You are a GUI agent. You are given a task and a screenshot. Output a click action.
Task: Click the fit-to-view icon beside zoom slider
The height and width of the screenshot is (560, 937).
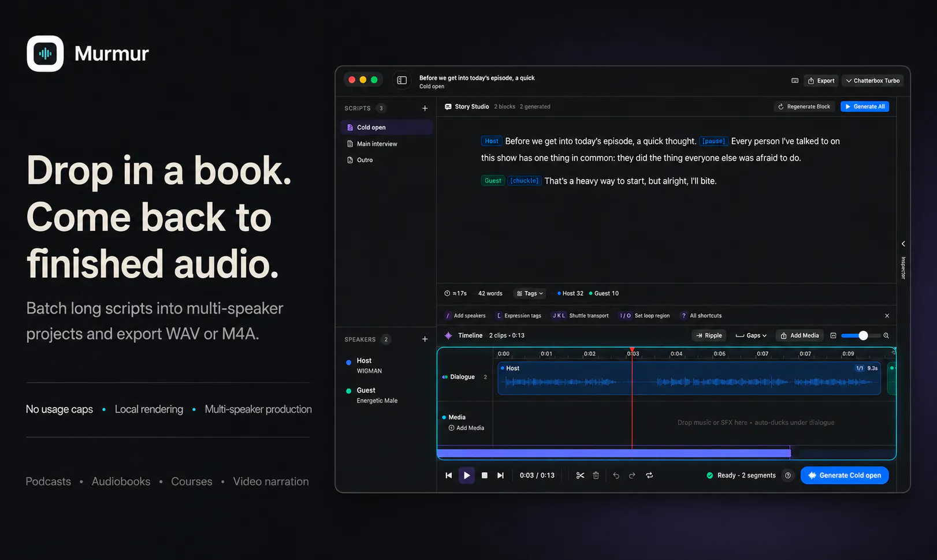[833, 335]
